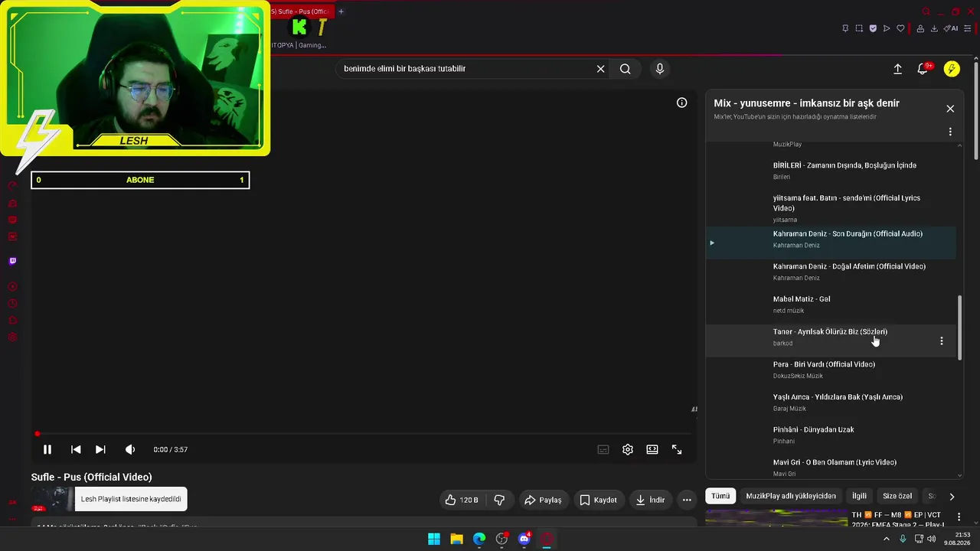The height and width of the screenshot is (551, 980).
Task: Select MuzikPlay adlı yükleyiciden chip
Action: click(x=791, y=496)
